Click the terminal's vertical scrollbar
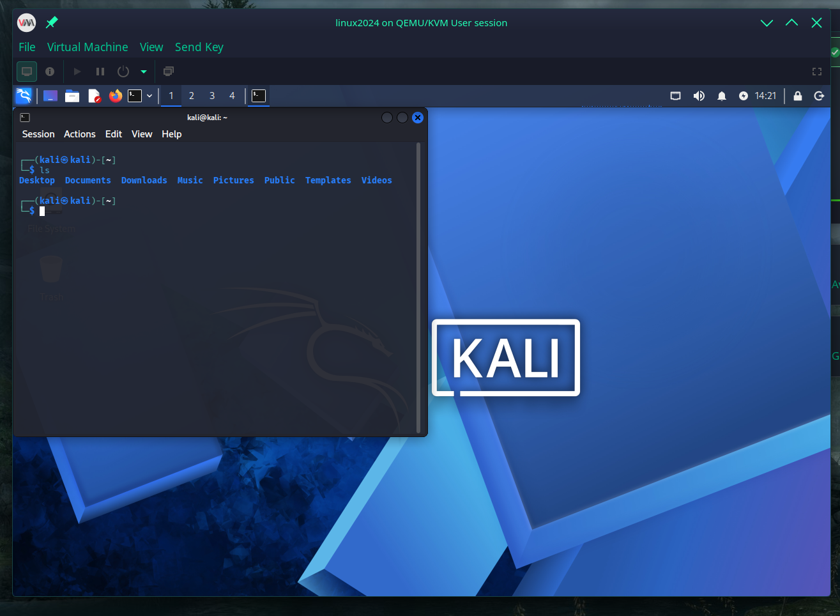The image size is (840, 616). tap(418, 288)
